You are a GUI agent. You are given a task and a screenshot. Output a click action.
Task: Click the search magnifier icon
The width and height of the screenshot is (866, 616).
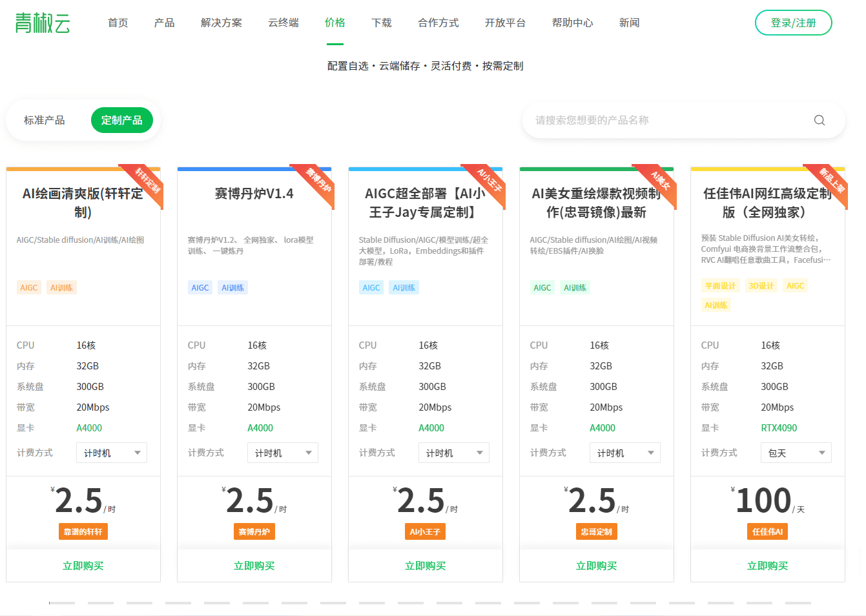[820, 120]
